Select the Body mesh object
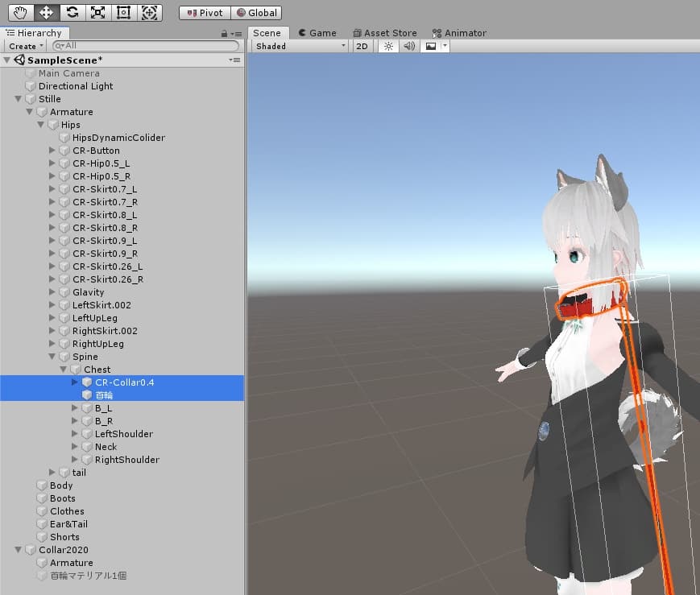Image resolution: width=700 pixels, height=595 pixels. click(x=61, y=486)
